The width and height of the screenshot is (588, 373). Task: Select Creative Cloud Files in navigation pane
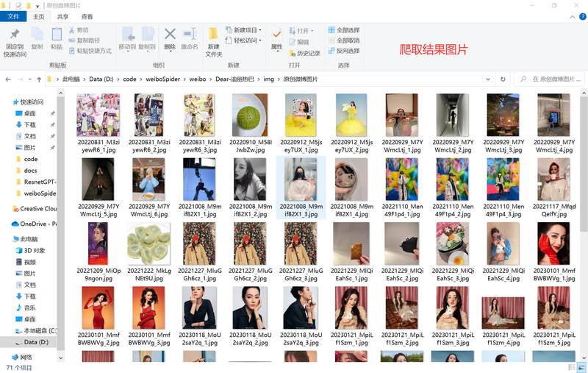click(x=35, y=209)
